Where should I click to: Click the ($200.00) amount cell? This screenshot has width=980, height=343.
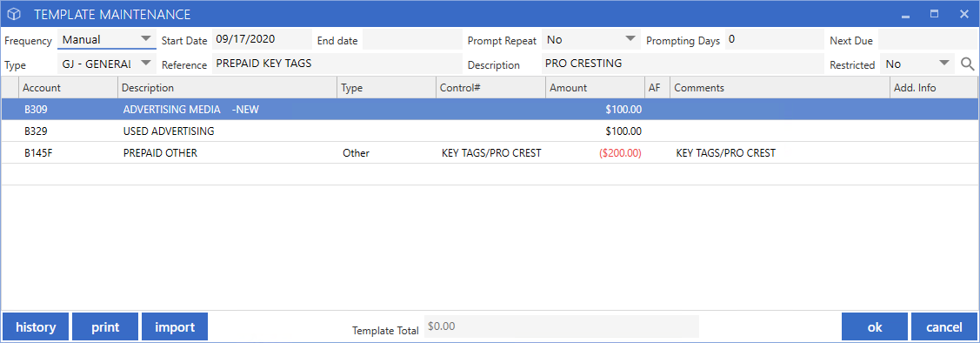[595, 152]
